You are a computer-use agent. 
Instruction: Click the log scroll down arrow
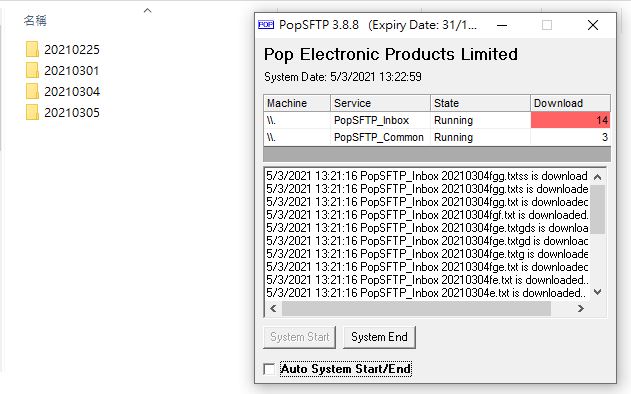(x=598, y=292)
